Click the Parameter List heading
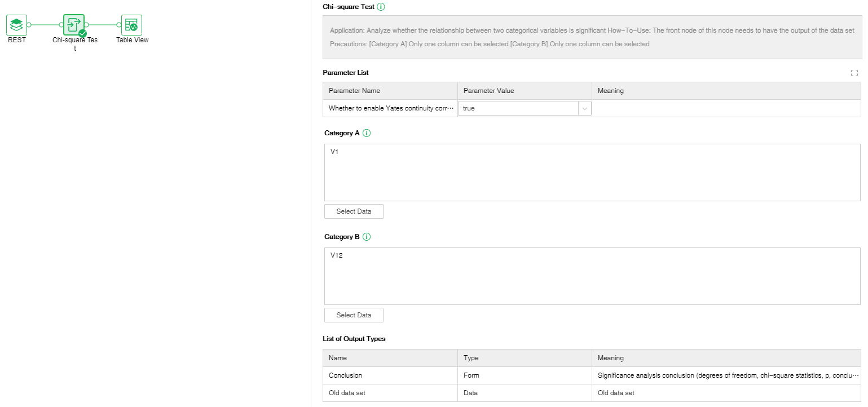This screenshot has height=407, width=868. click(x=346, y=73)
